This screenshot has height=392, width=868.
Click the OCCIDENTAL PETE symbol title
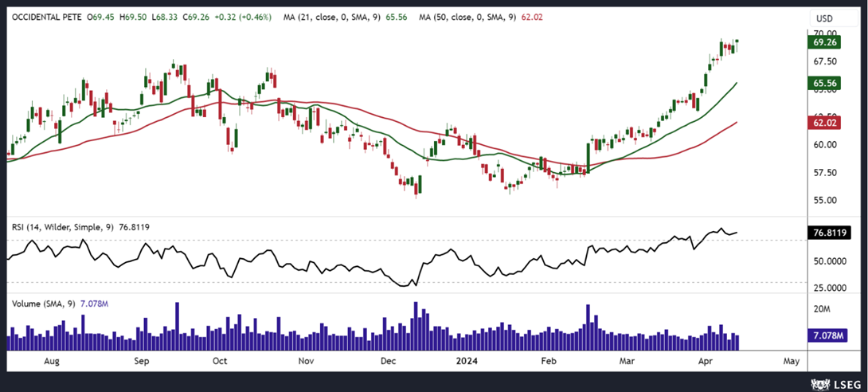click(45, 18)
